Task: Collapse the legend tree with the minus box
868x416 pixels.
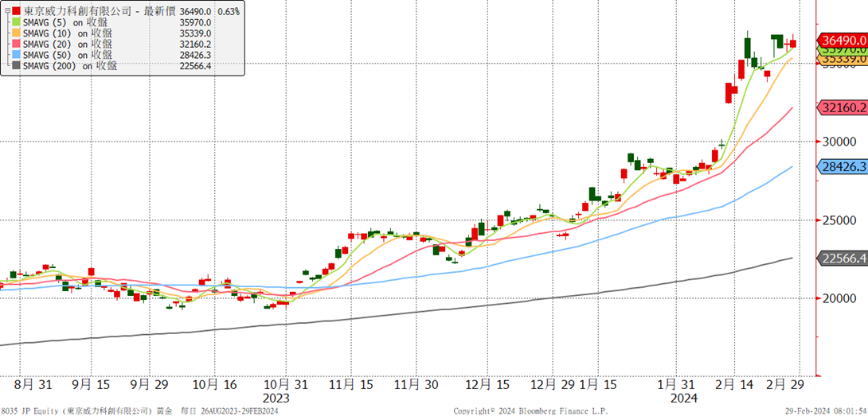Action: (x=6, y=11)
